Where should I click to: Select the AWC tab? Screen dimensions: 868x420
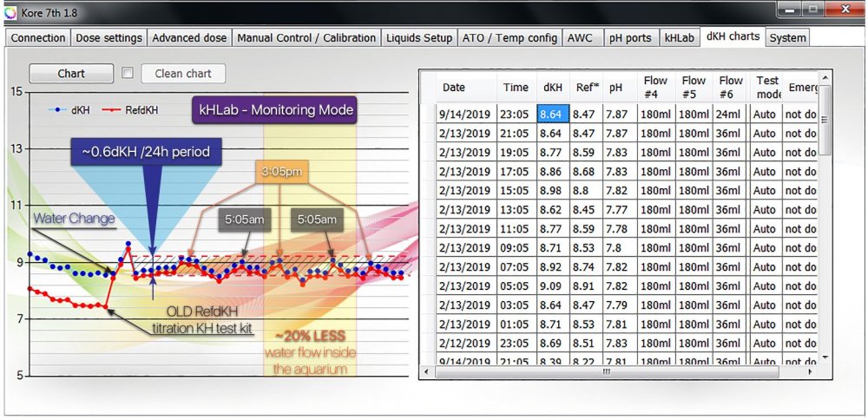point(579,38)
